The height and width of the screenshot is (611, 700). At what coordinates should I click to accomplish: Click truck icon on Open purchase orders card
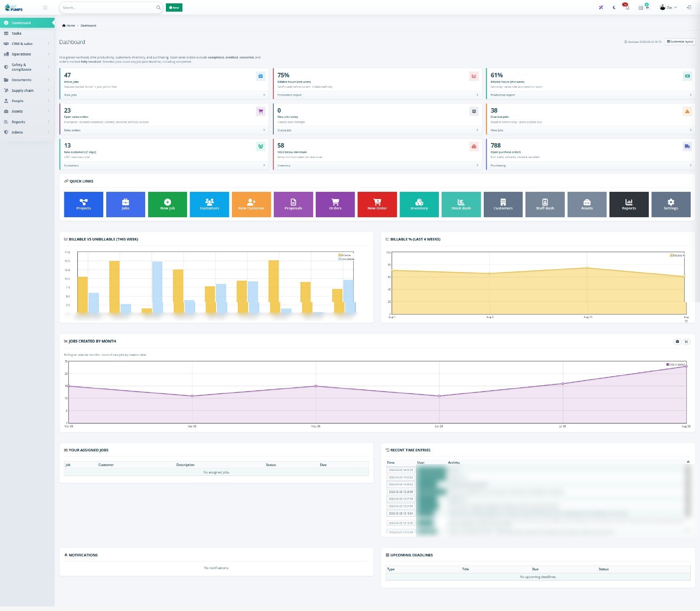coord(687,147)
